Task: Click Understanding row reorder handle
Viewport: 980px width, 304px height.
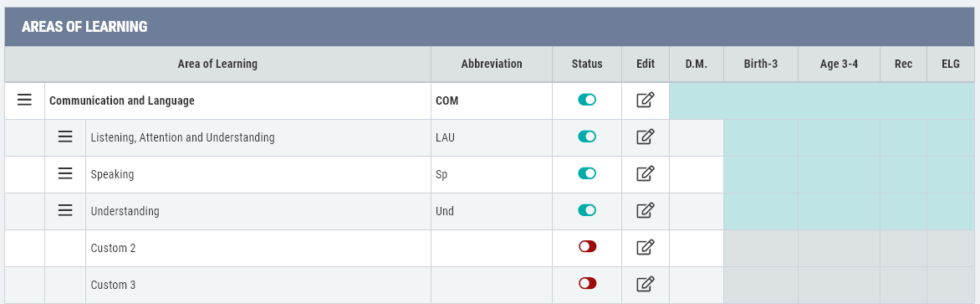Action: point(65,211)
